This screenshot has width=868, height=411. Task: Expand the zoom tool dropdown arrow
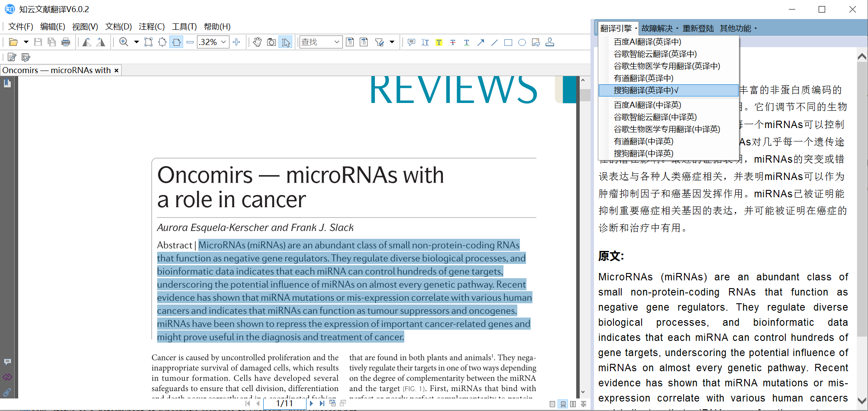pyautogui.click(x=136, y=42)
